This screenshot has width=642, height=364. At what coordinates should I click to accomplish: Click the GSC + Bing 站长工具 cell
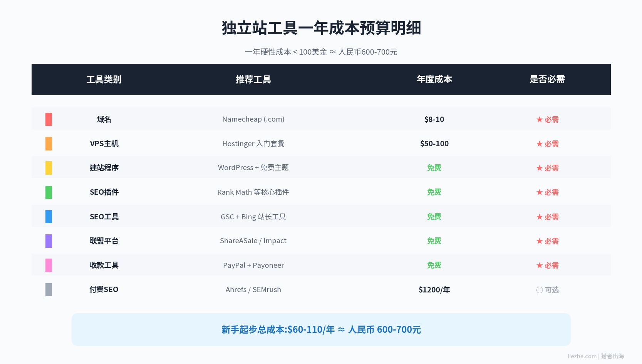click(x=253, y=217)
